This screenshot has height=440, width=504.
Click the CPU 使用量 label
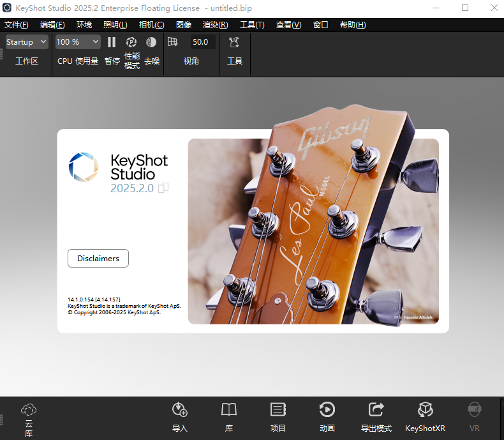[x=78, y=61]
